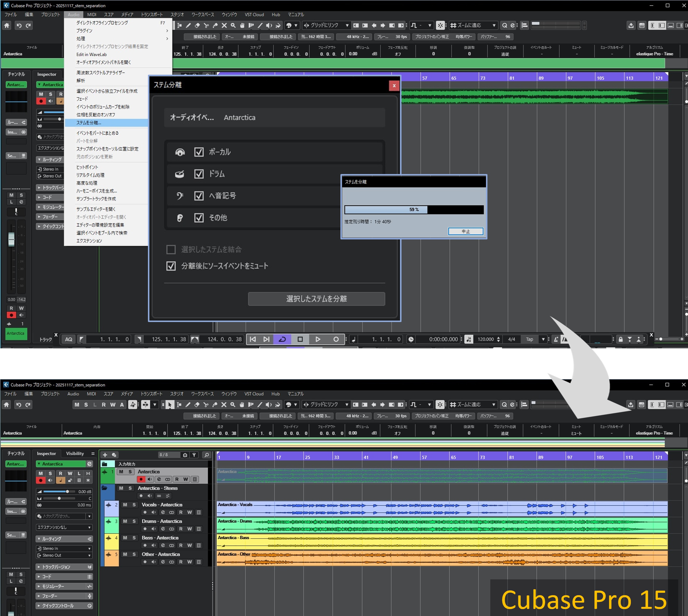Click the Play button in upper transport bar
The width and height of the screenshot is (688, 616).
coord(318,339)
